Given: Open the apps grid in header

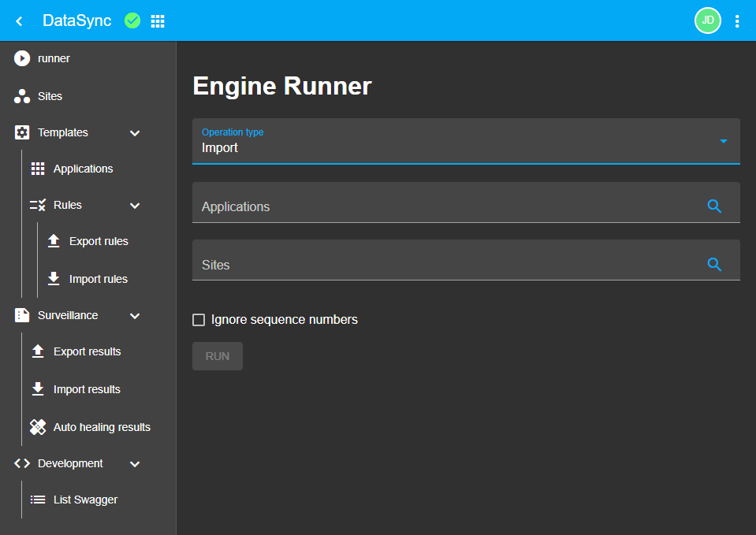Looking at the screenshot, I should pos(158,21).
